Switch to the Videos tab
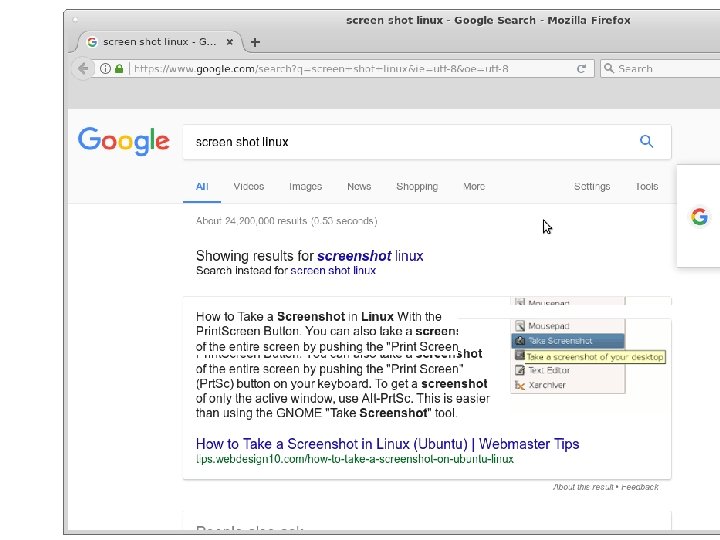Screen dimensions: 720x540 pos(248,186)
